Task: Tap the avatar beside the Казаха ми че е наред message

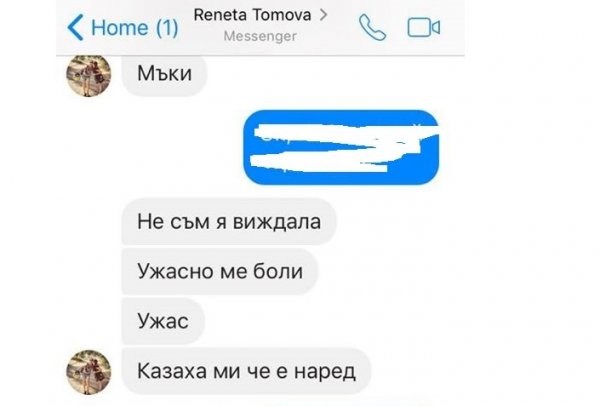Action: (x=89, y=372)
